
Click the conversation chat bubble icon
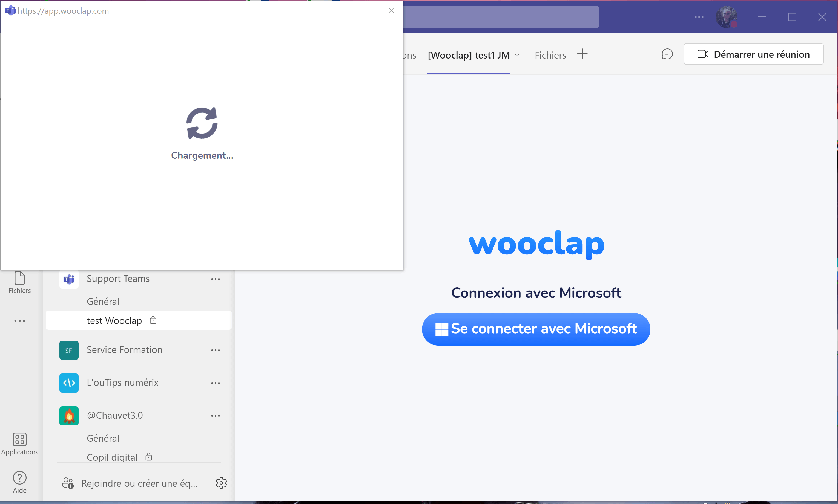(667, 54)
